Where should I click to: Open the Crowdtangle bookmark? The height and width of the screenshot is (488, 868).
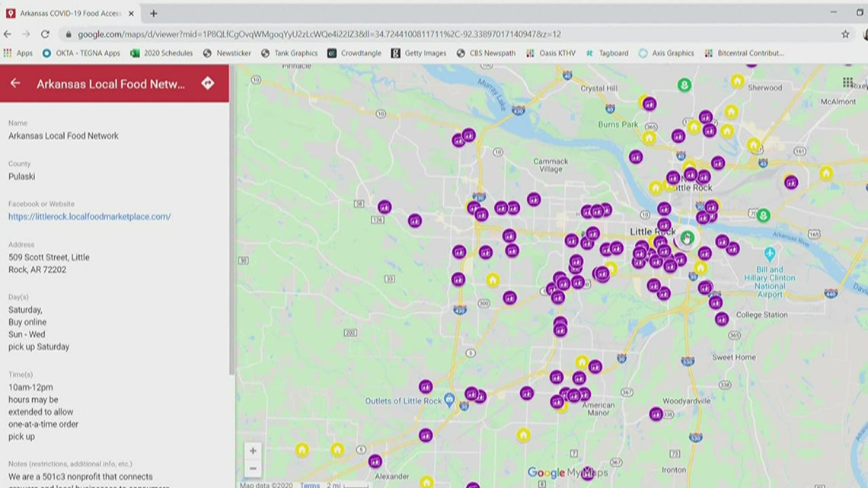click(354, 53)
